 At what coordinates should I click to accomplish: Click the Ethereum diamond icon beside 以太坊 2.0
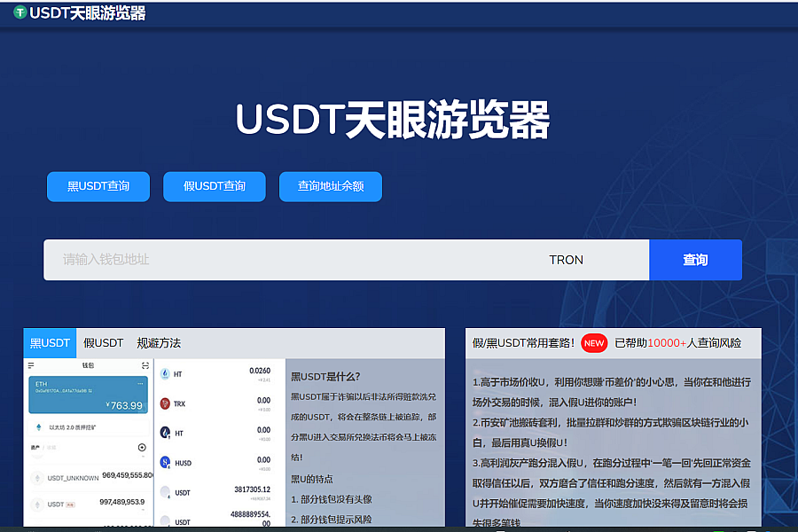(39, 427)
